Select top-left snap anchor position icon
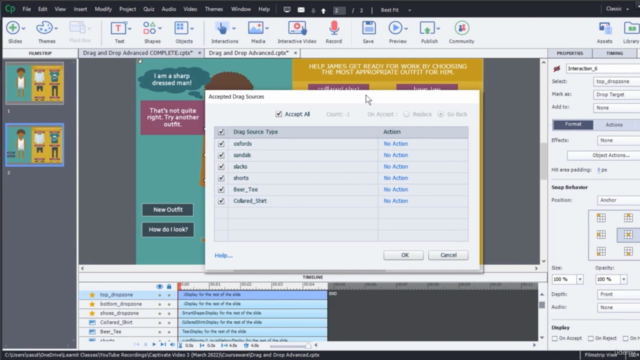640x360 pixels. 601,218
